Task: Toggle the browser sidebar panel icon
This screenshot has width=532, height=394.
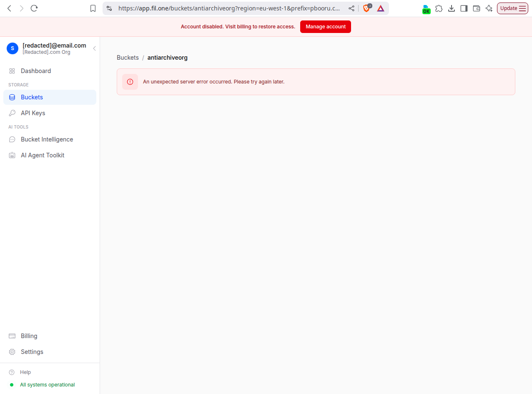Action: tap(464, 8)
